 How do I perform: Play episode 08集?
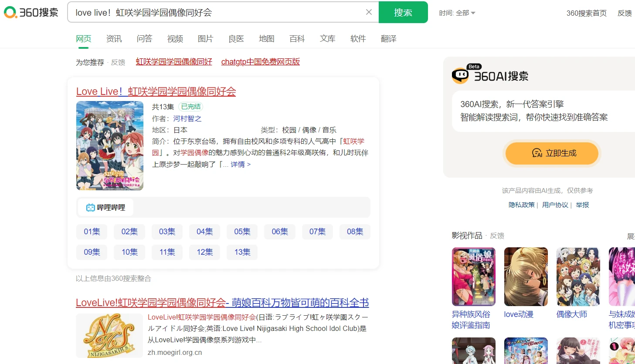click(355, 232)
